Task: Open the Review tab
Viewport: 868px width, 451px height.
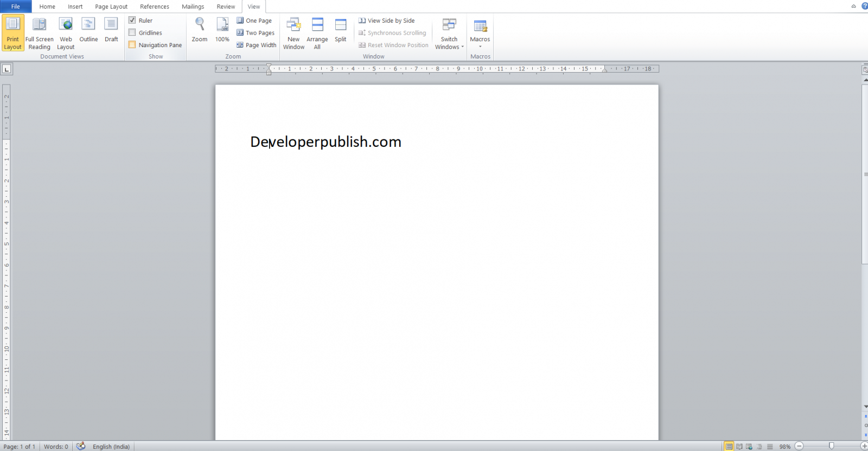Action: tap(226, 7)
